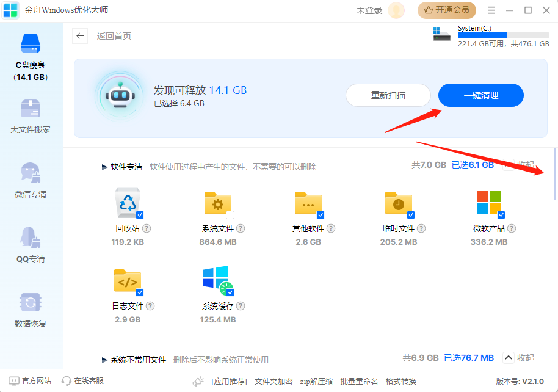Click the 一键清理 button
The height and width of the screenshot is (392, 558).
[480, 95]
